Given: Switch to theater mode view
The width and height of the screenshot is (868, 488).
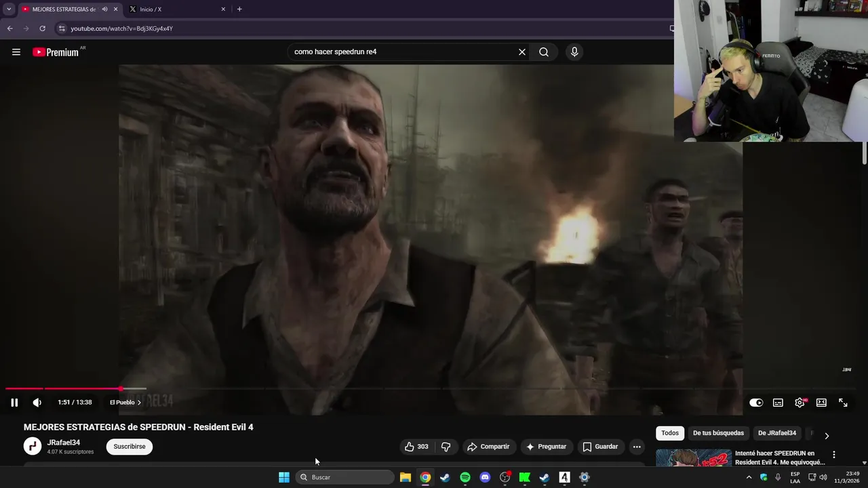Looking at the screenshot, I should [x=821, y=403].
